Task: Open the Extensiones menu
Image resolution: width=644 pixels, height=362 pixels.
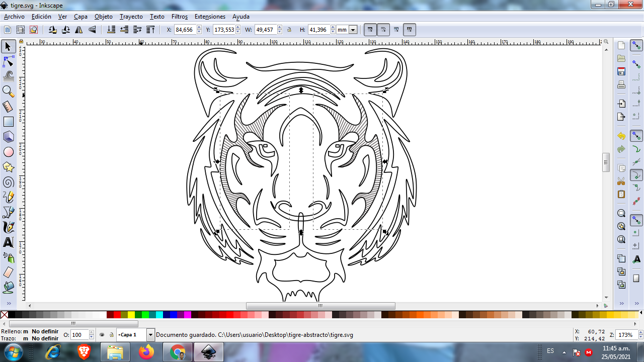Action: click(x=210, y=17)
